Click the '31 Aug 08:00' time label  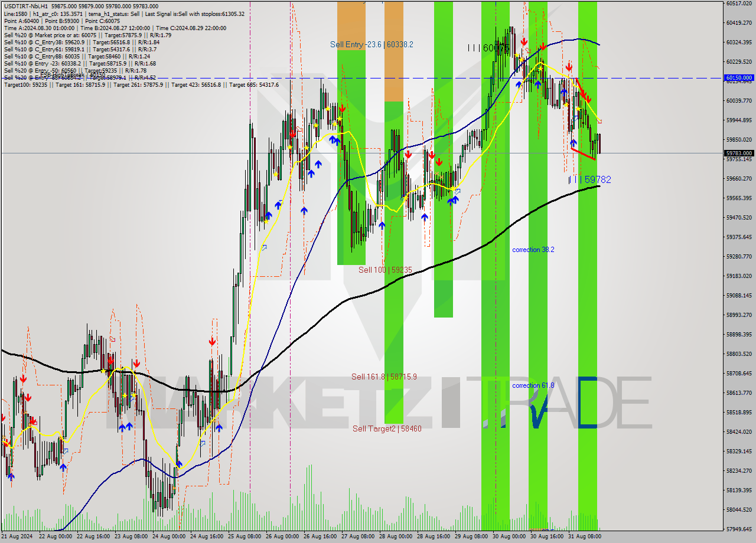click(x=584, y=537)
